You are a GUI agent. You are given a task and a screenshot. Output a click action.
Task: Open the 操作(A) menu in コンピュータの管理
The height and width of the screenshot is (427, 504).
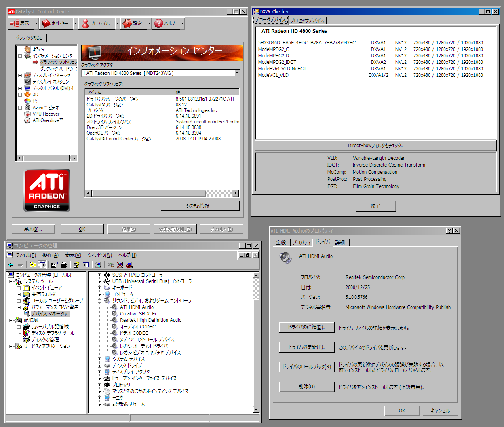pos(51,255)
